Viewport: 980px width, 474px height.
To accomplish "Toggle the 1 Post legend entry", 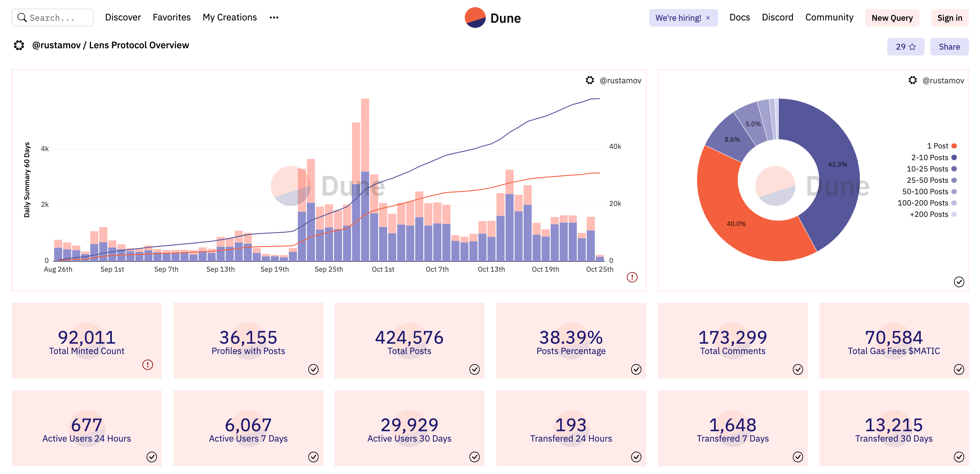I will click(x=942, y=146).
